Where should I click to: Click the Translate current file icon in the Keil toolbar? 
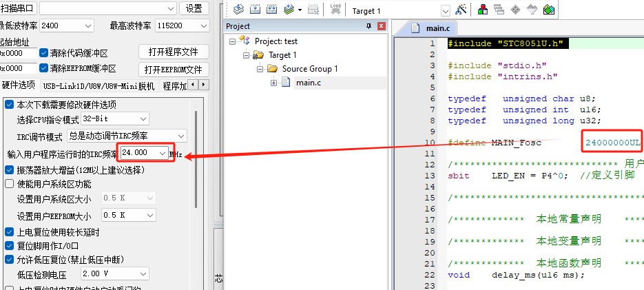pyautogui.click(x=238, y=10)
